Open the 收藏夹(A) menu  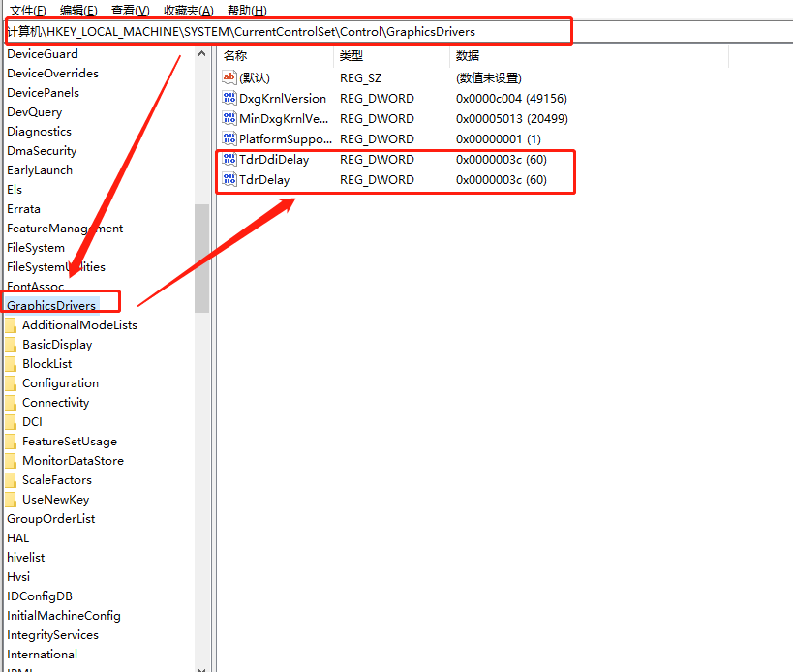189,10
